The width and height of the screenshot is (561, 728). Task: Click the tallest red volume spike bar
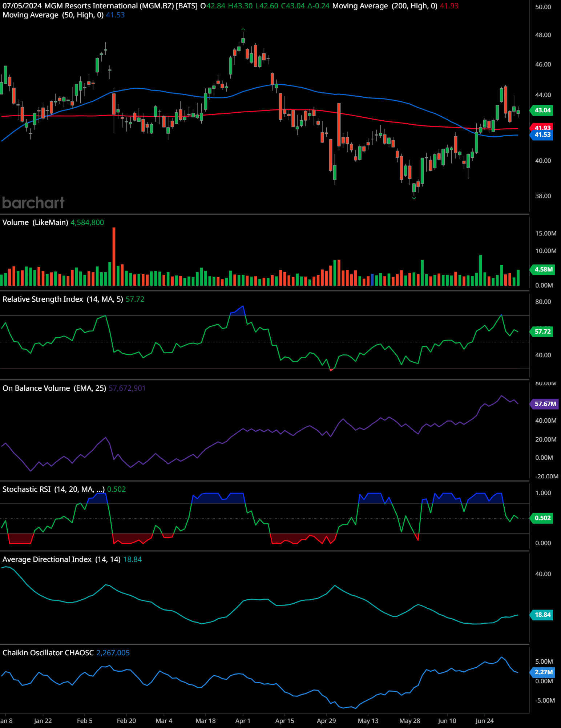(x=114, y=256)
